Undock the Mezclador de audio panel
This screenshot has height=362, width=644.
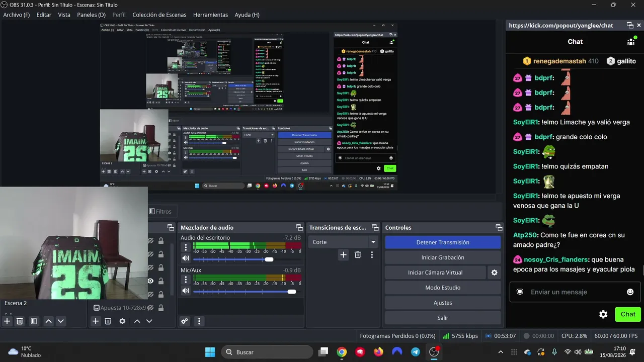[x=299, y=228]
